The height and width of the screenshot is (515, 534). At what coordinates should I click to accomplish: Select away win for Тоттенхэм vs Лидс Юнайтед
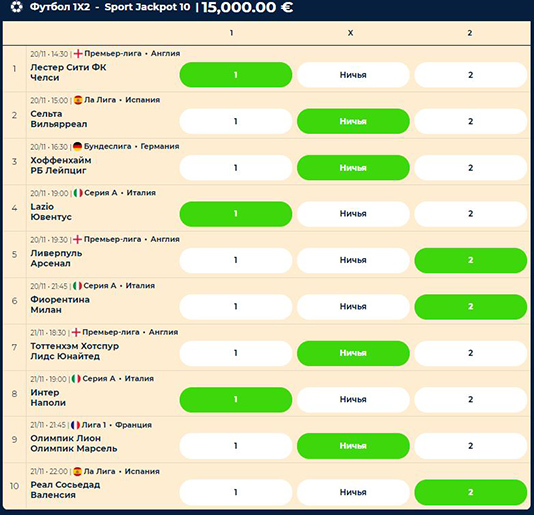pos(471,353)
